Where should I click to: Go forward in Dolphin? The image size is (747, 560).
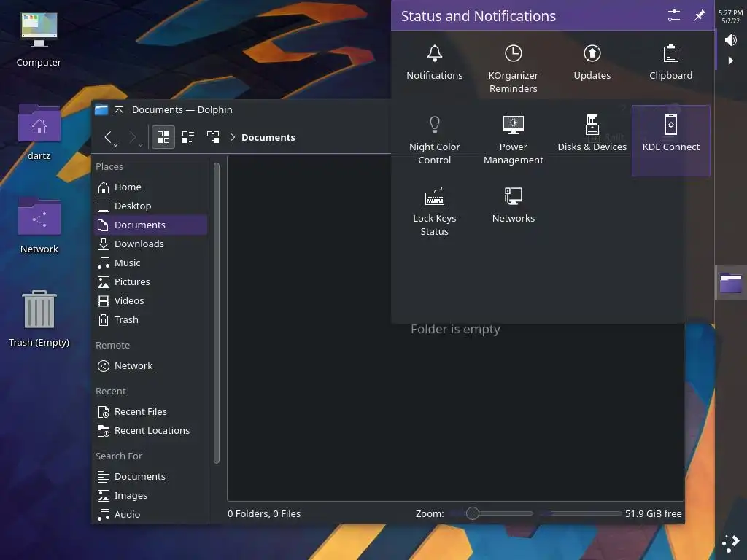tap(133, 137)
